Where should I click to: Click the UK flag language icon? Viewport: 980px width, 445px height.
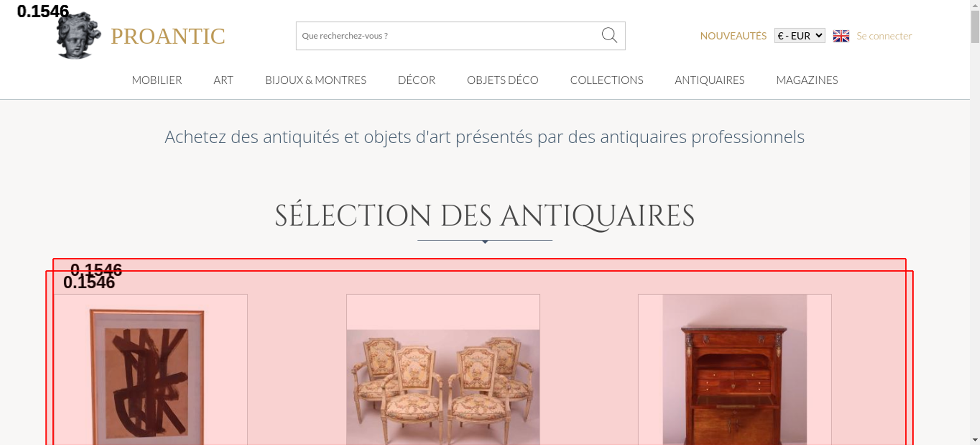click(841, 36)
